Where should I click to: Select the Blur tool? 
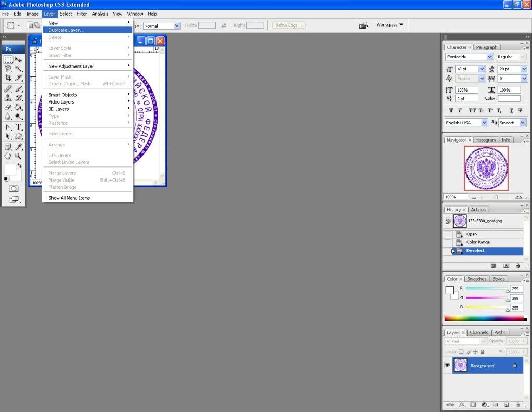coord(8,116)
